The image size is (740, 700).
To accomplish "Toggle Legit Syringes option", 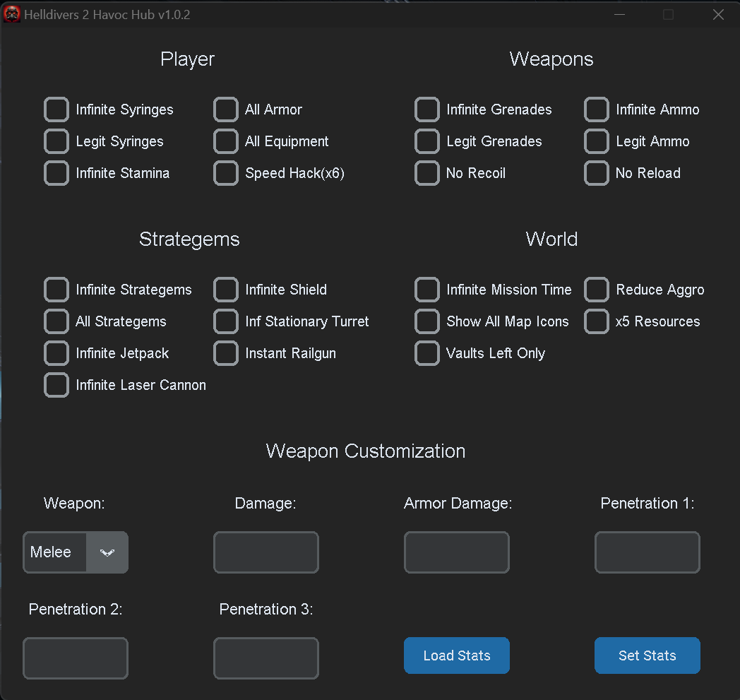I will tap(56, 141).
